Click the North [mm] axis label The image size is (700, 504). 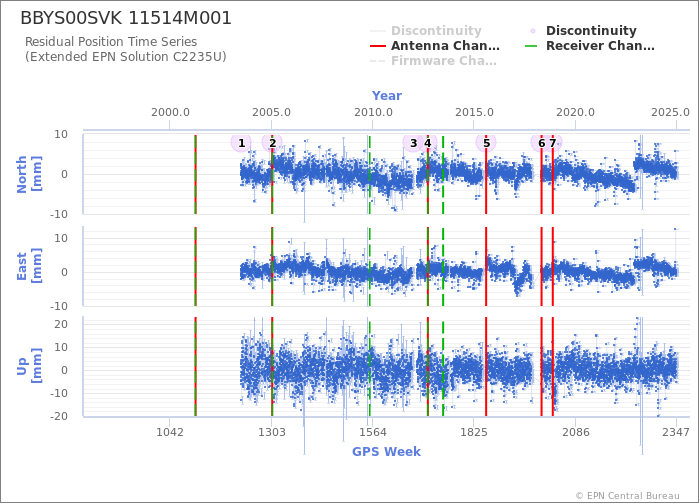pyautogui.click(x=29, y=174)
